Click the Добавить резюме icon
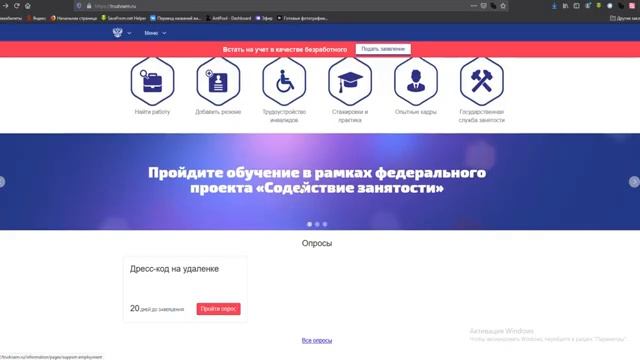The image size is (640, 360). (x=218, y=81)
